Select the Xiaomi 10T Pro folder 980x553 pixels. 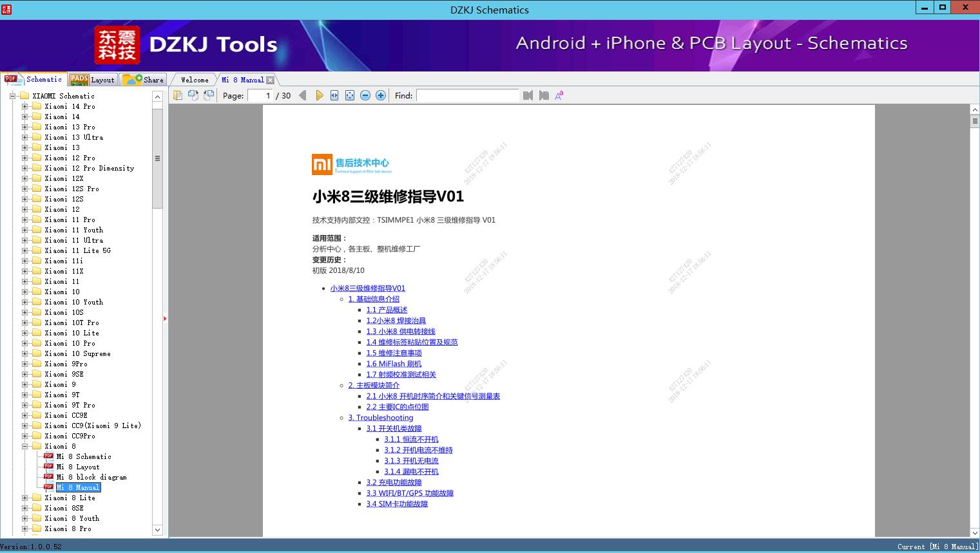[72, 323]
